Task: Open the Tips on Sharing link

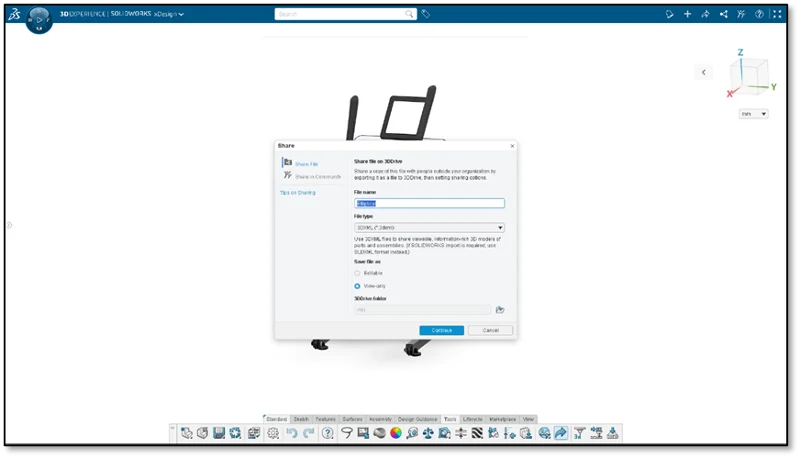Action: (x=297, y=192)
